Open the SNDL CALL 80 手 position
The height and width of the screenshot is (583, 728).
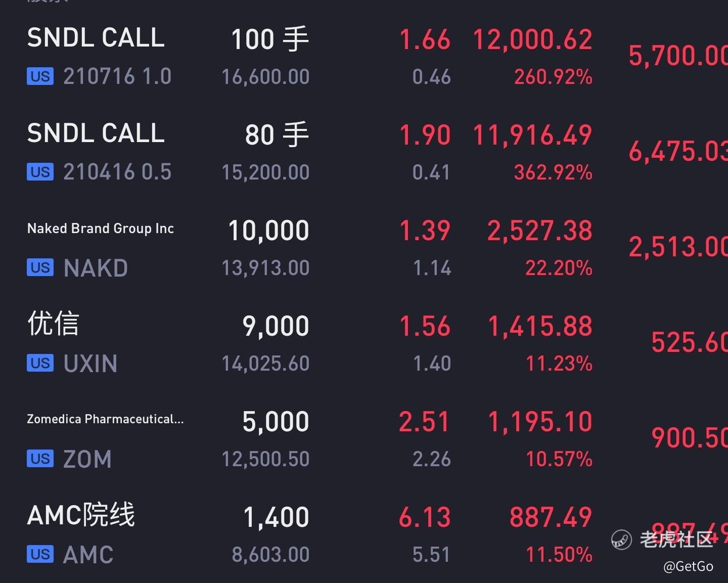pyautogui.click(x=364, y=152)
